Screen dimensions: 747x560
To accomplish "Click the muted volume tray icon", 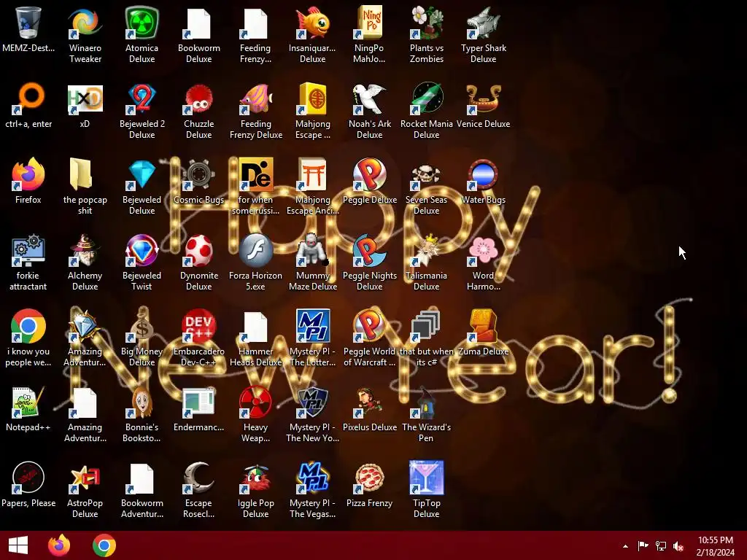I will pyautogui.click(x=678, y=545).
